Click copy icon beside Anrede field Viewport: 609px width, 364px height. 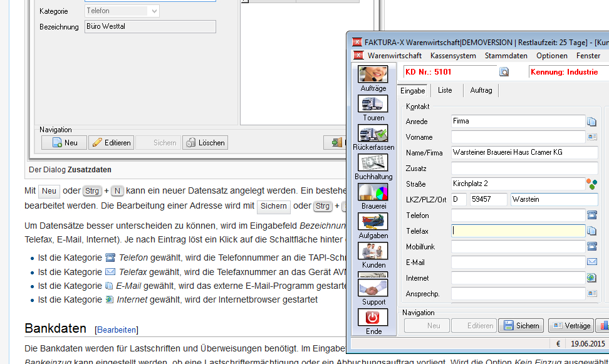(x=591, y=122)
